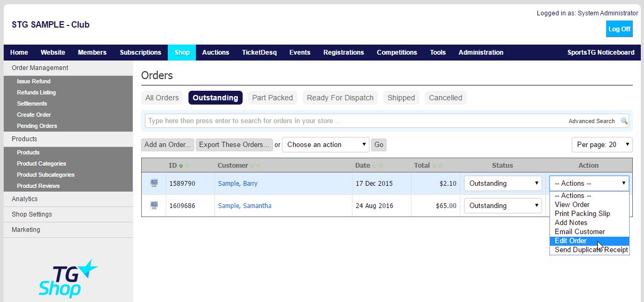Open Pending Orders in sidebar
This screenshot has height=302, width=644.
(37, 126)
